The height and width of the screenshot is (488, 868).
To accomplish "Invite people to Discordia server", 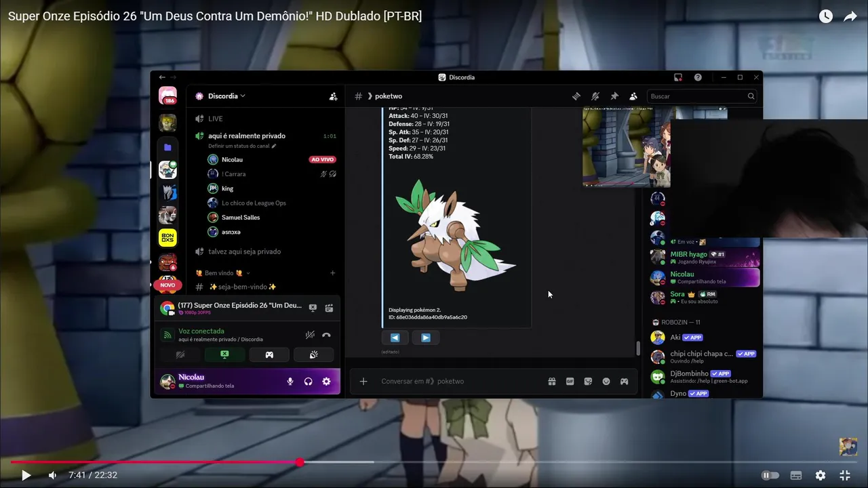I will (x=333, y=96).
